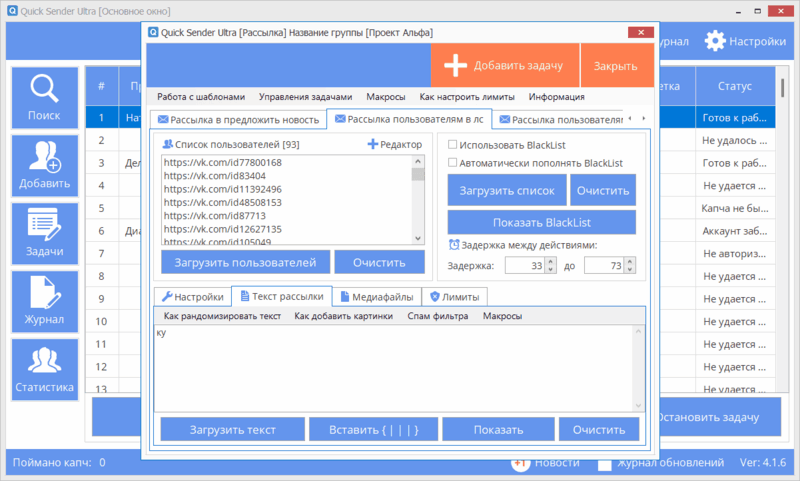Click the orange Закрыть button
This screenshot has width=800, height=481.
click(x=617, y=65)
